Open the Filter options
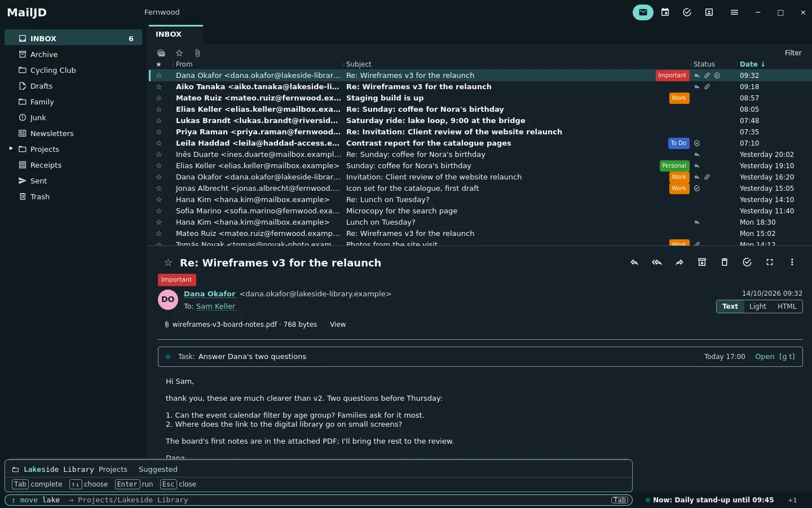 (793, 53)
